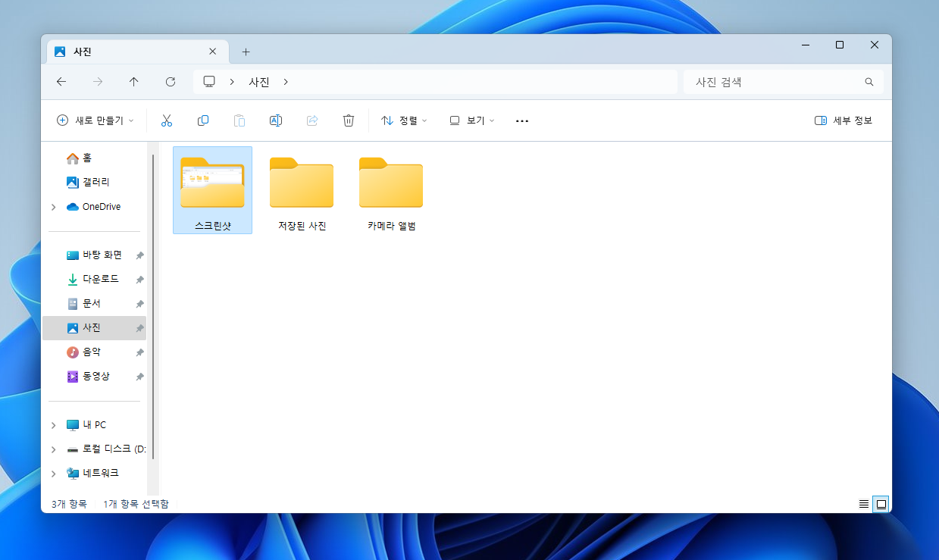Toggle the 세부 정보 details pane

tap(844, 120)
